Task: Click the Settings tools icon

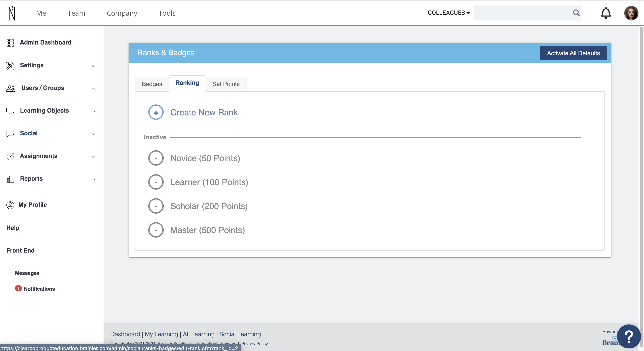Action: pyautogui.click(x=10, y=65)
